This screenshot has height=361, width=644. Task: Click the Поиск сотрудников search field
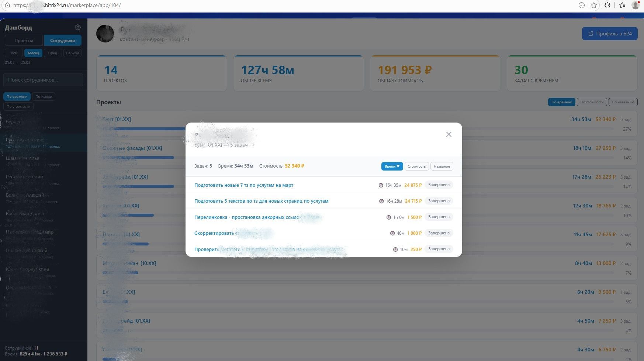43,80
